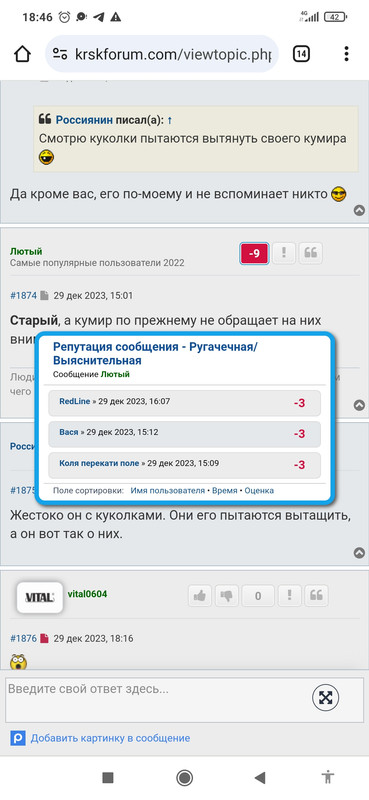369x800 pixels.
Task: Open RedLine user in reputation list
Action: (75, 402)
